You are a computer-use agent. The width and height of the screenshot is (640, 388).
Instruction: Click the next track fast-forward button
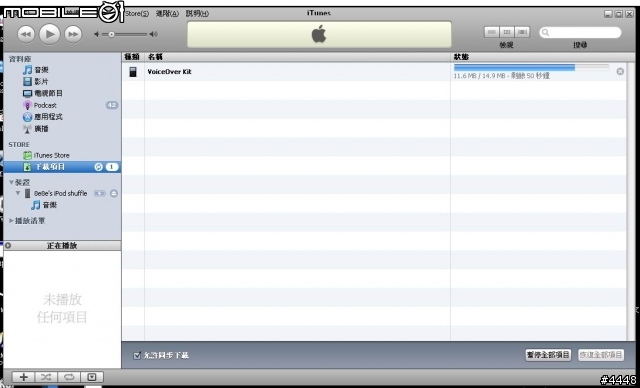pos(73,34)
